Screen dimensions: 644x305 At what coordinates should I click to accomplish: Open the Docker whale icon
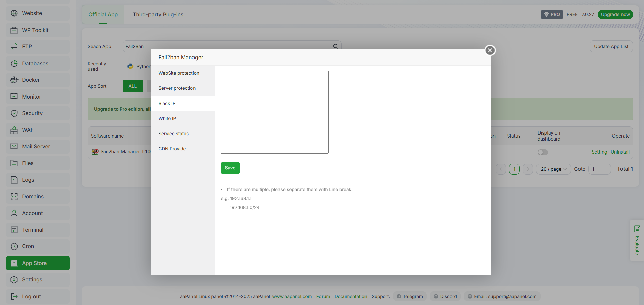point(14,80)
